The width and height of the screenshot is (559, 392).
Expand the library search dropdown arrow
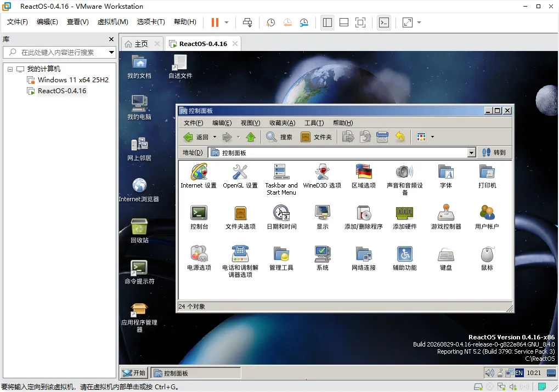click(111, 53)
